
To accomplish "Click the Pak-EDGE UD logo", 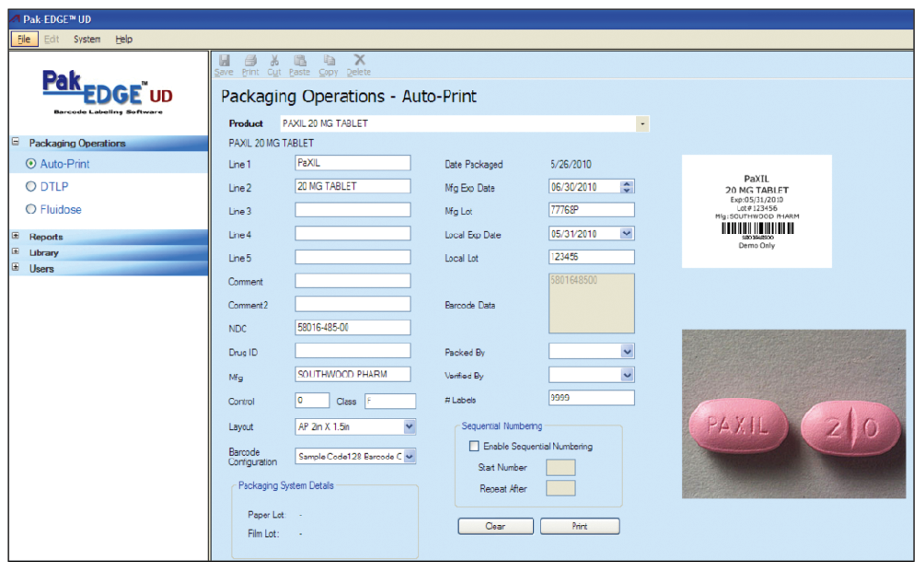I will click(x=108, y=92).
